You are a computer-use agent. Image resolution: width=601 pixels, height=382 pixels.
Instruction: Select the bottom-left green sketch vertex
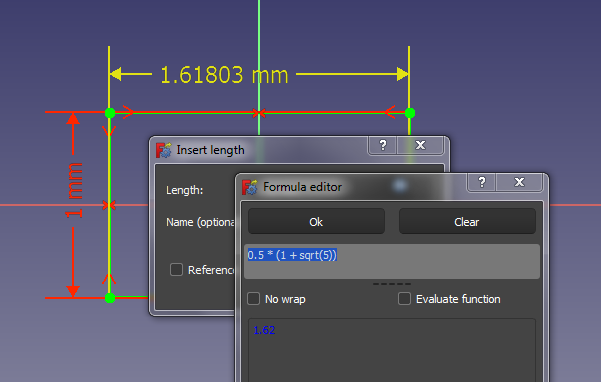(110, 298)
